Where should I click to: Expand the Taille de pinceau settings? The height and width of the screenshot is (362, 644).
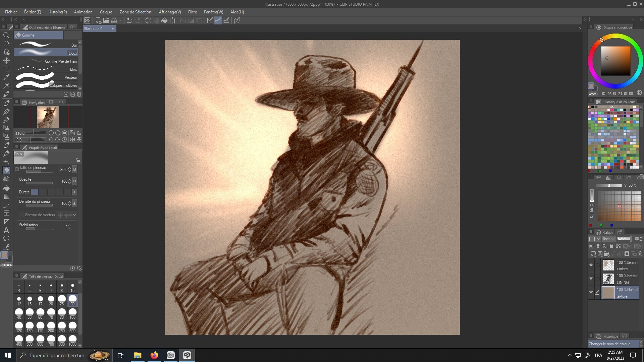tap(17, 169)
